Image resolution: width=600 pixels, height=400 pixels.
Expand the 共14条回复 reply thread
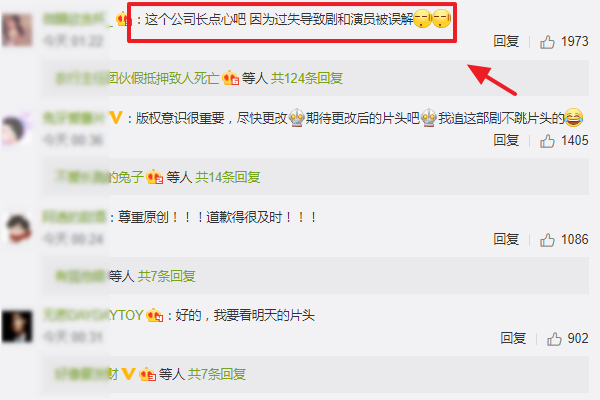tap(228, 177)
